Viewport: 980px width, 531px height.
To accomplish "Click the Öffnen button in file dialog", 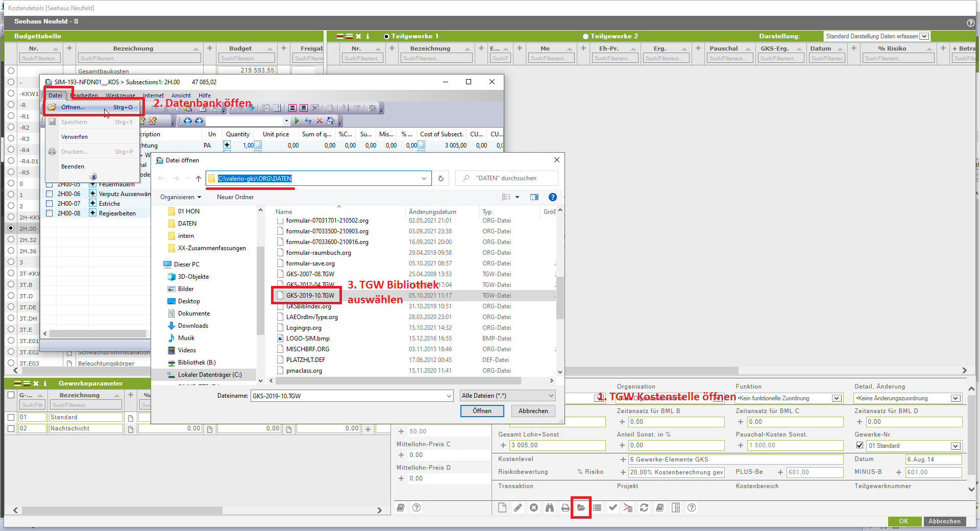I will [x=482, y=411].
